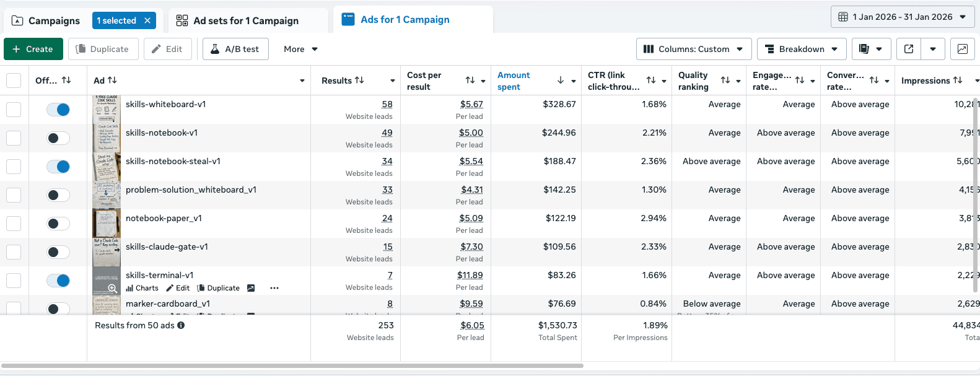The height and width of the screenshot is (376, 980).
Task: Open Ad column options caret
Action: (x=302, y=81)
